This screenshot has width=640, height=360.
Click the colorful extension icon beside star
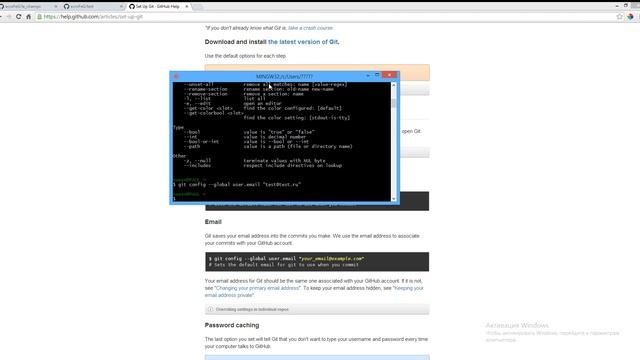click(630, 17)
